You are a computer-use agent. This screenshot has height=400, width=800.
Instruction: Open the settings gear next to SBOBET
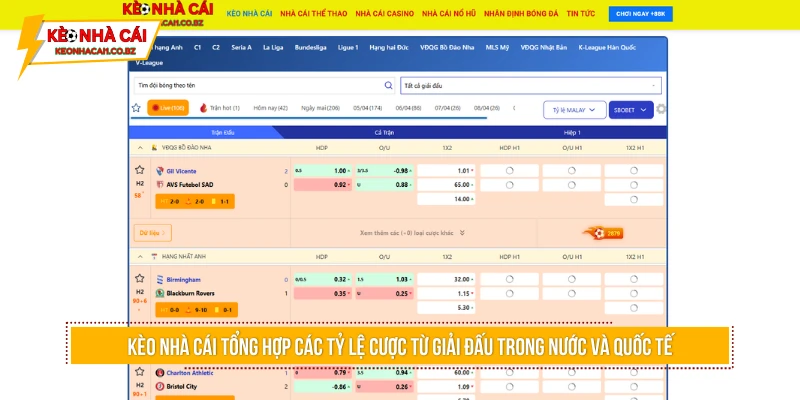tap(661, 109)
